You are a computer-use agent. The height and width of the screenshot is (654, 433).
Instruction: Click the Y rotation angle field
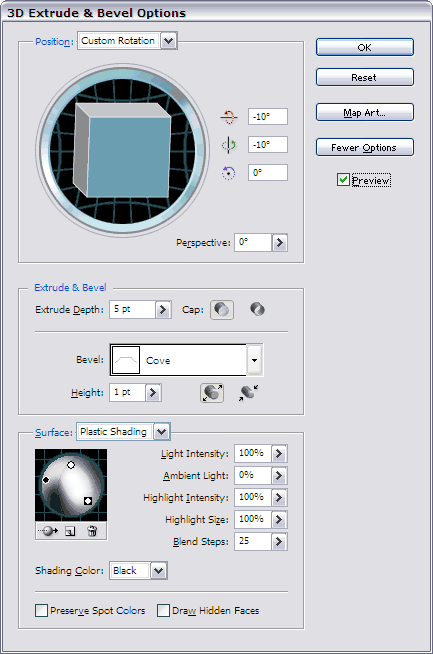(268, 144)
